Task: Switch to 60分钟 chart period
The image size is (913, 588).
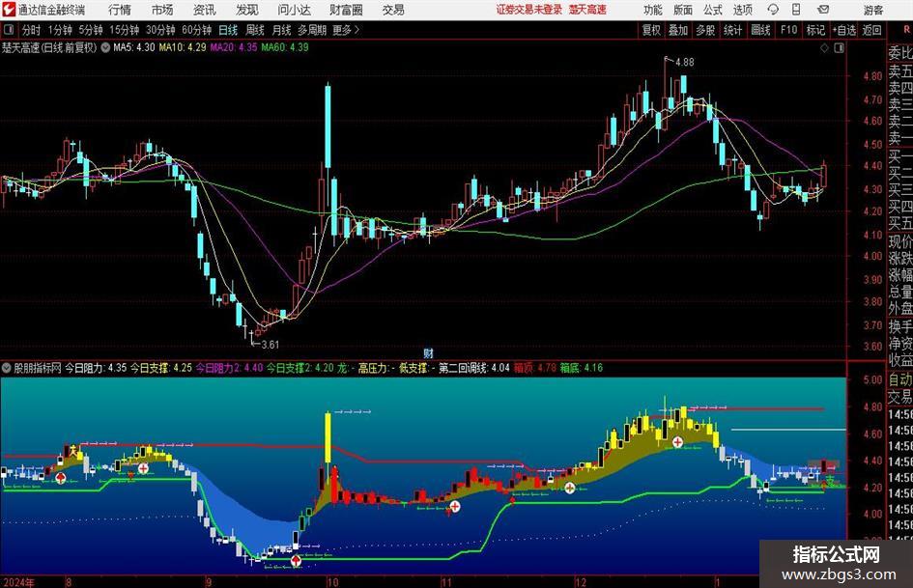Action: pos(197,30)
